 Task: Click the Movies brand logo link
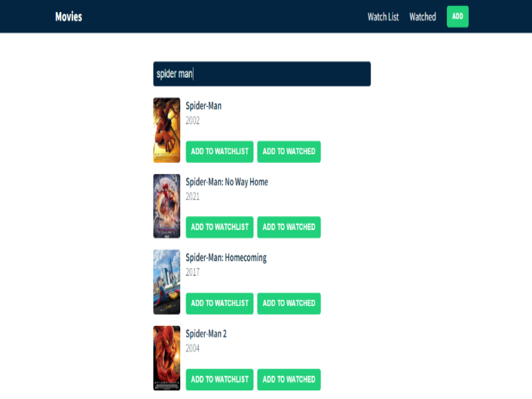68,17
